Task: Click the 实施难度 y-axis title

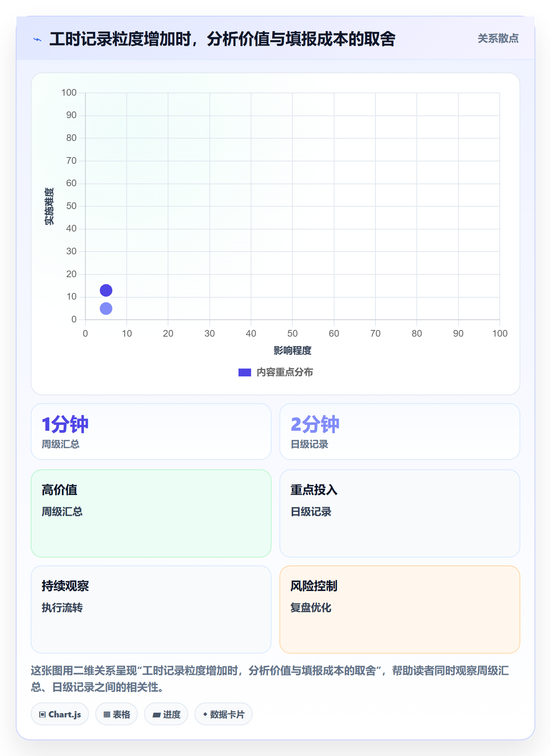Action: coord(49,206)
